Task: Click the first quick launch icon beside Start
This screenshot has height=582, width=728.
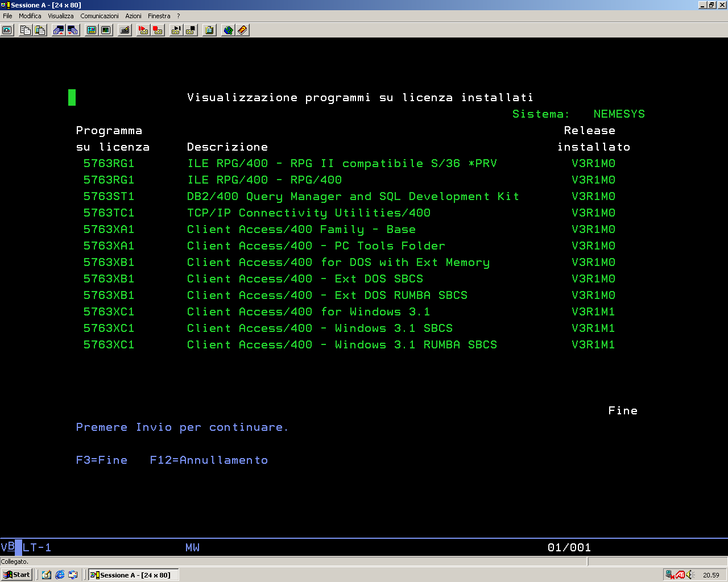Action: pos(47,575)
